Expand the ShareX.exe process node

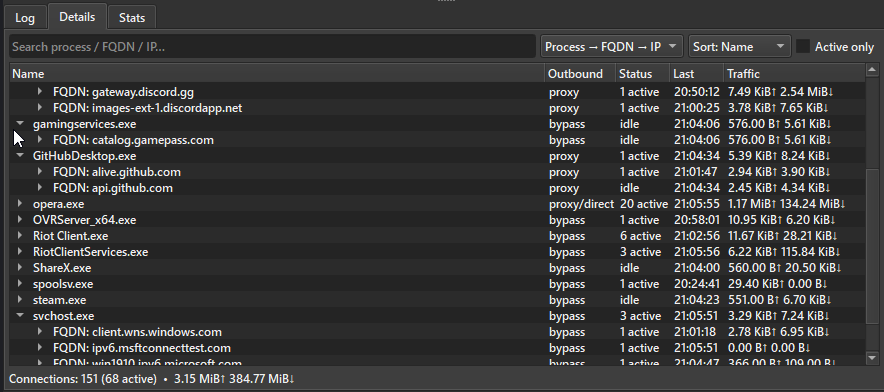pyautogui.click(x=20, y=267)
